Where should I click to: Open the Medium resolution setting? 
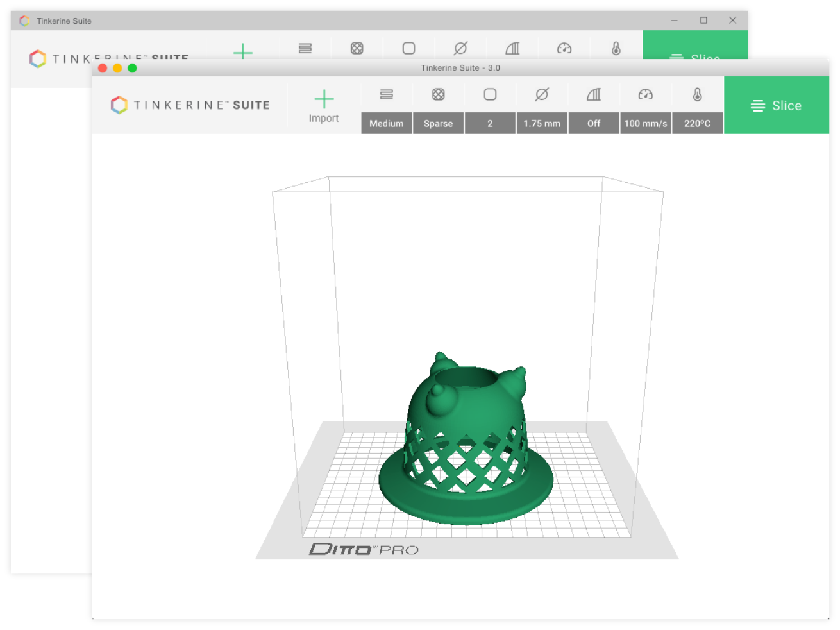386,123
